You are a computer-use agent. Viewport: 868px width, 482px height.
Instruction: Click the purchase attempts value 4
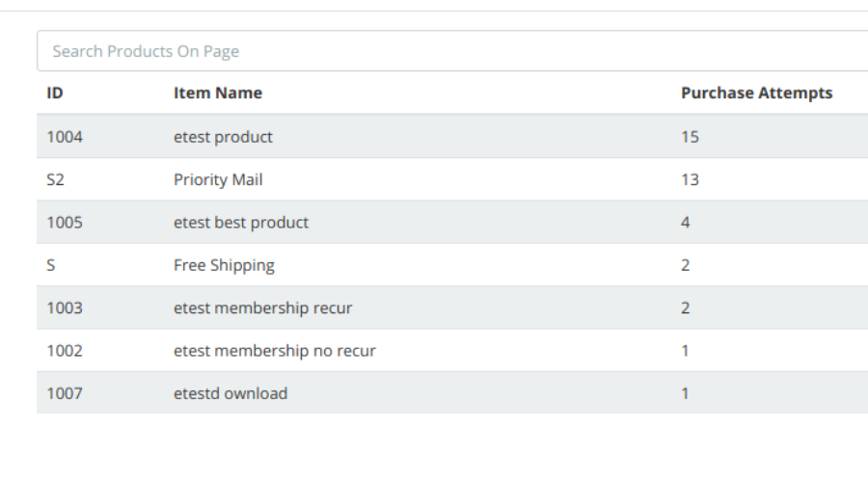tap(686, 223)
